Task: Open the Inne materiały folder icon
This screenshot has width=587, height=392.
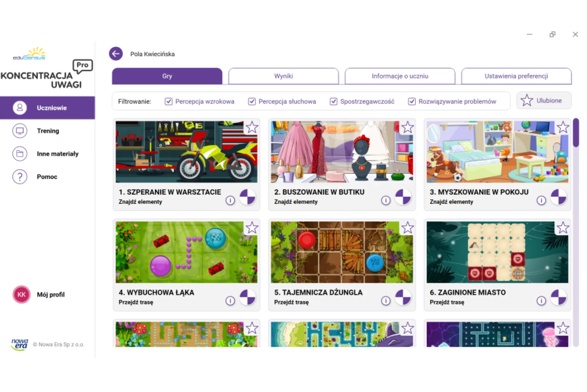Action: [x=20, y=154]
